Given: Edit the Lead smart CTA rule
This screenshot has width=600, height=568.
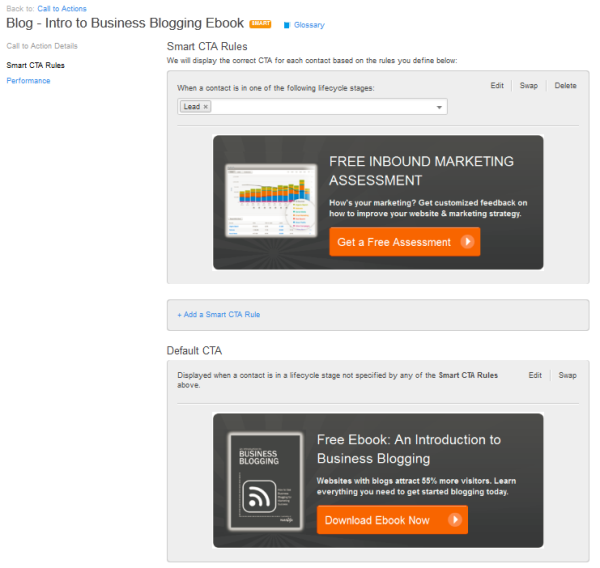Looking at the screenshot, I should coord(497,86).
